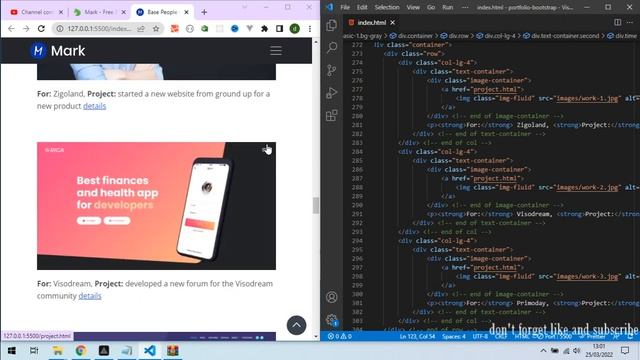Open Manage gear in VS Code

[332, 320]
